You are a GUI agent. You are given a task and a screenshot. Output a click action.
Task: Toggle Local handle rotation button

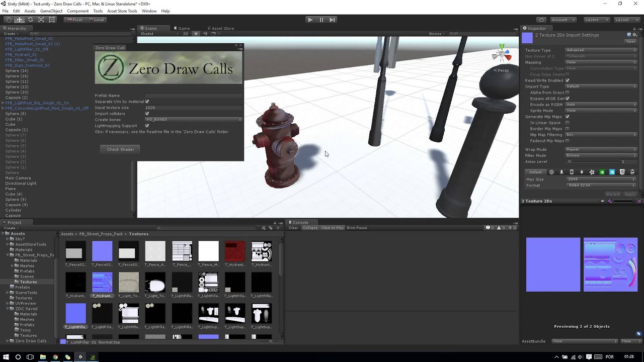click(x=96, y=20)
